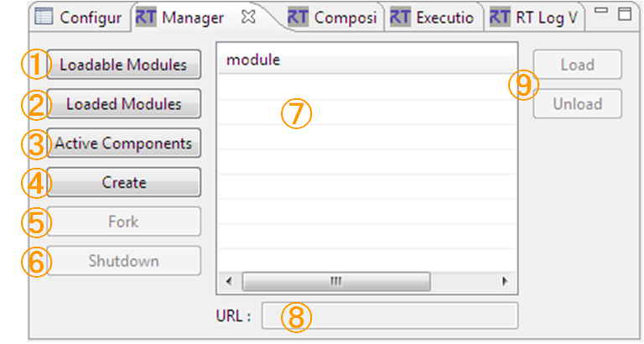Minimize the view panel
Viewport: 644px width, 344px height.
coord(601,10)
